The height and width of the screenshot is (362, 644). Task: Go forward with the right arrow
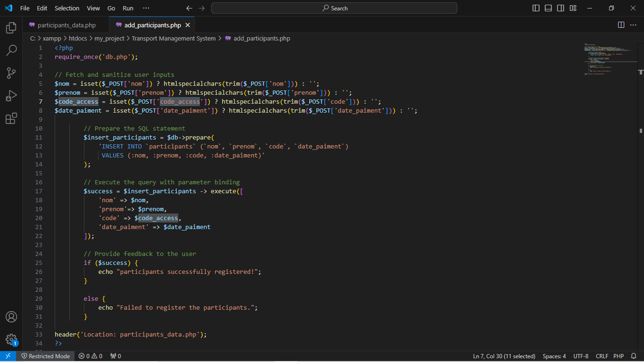point(202,8)
